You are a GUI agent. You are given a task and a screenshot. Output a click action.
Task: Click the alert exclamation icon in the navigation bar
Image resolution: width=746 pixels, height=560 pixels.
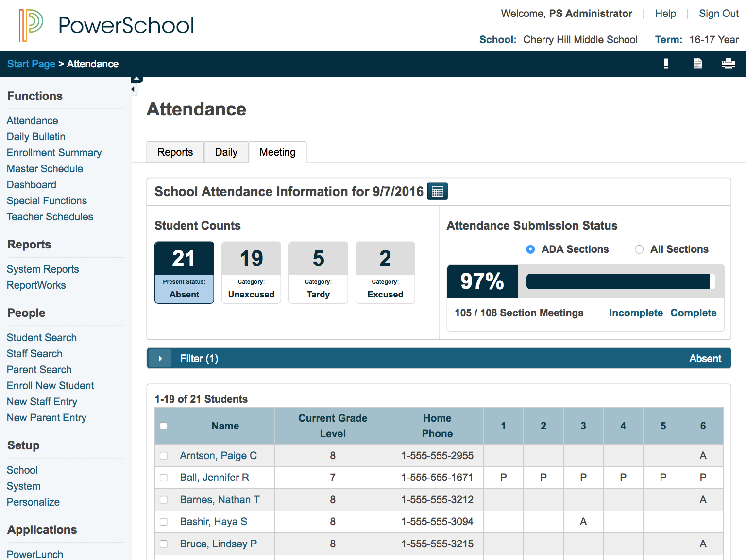[666, 64]
